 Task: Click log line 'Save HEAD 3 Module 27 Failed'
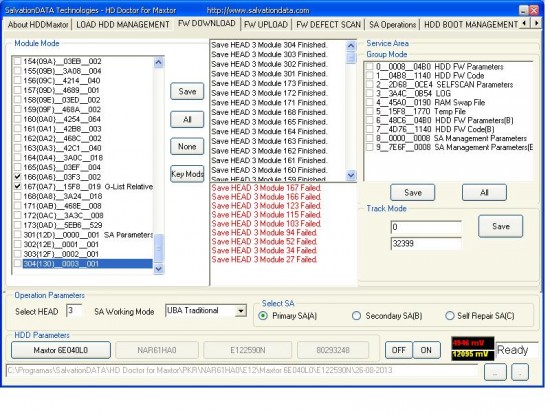pos(264,259)
